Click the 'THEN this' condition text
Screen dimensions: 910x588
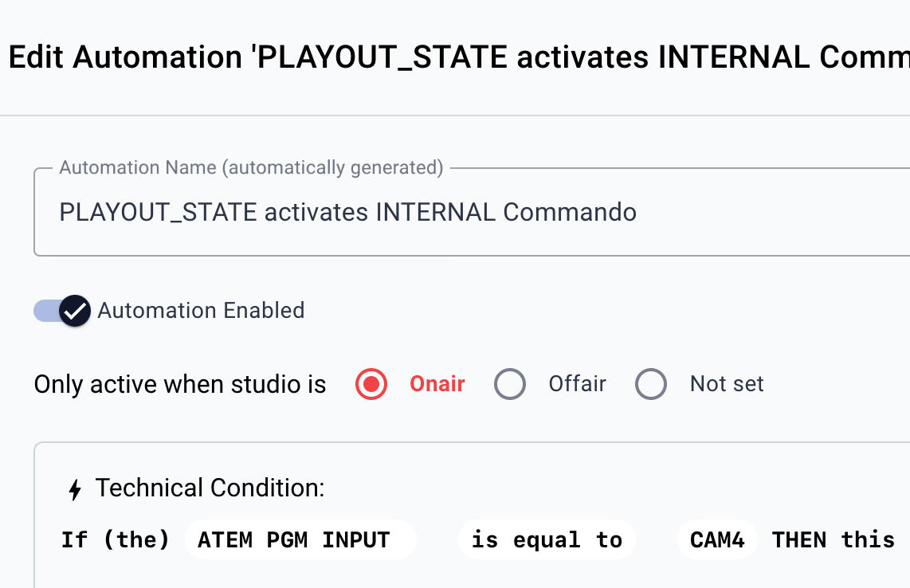[x=834, y=540]
